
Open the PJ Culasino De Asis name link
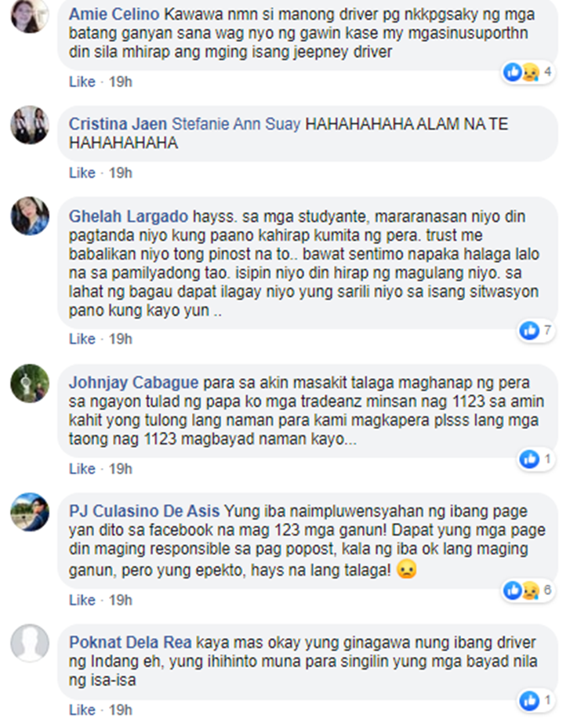[x=144, y=511]
